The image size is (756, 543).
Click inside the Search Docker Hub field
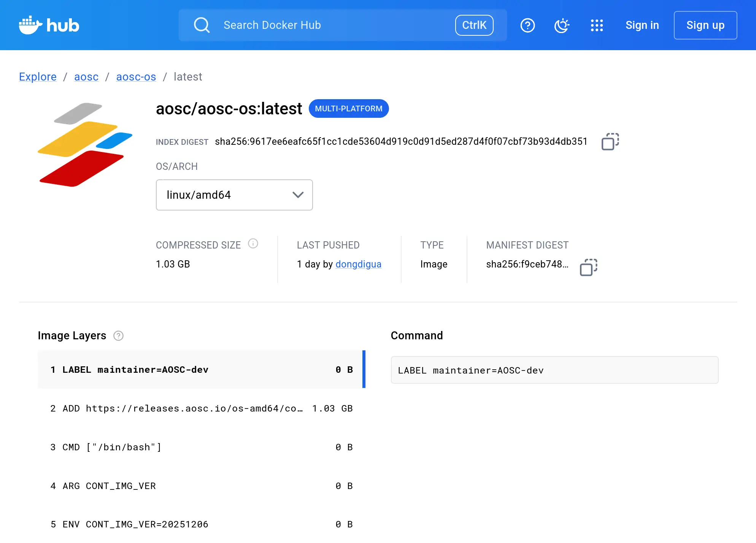coord(323,25)
